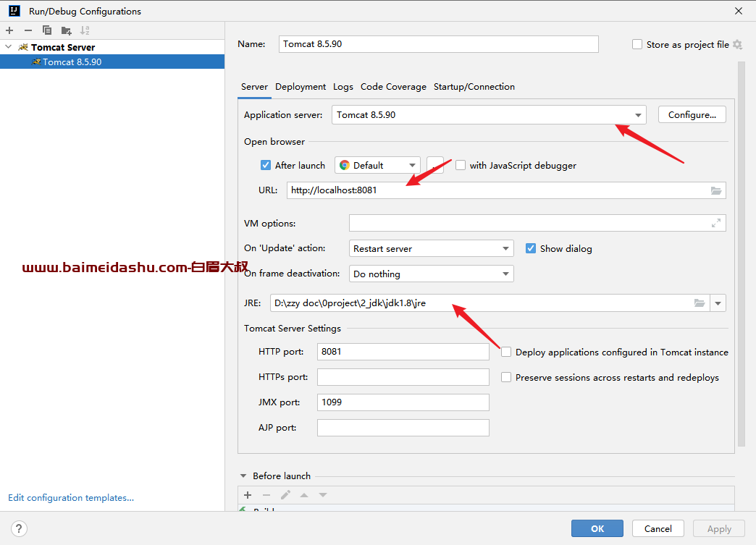
Task: Open Edit configuration templates link
Action: point(71,498)
